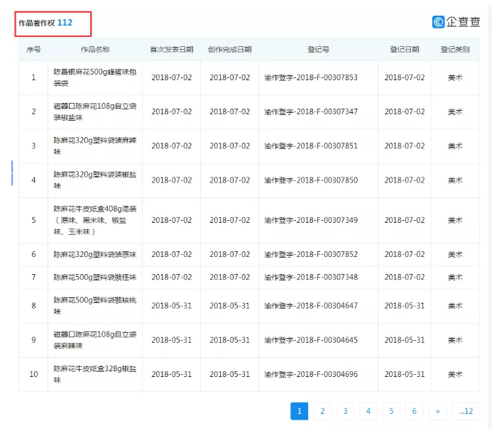The image size is (504, 438).
Task: Open work 陈昌银麻花500g蜂蜜味包装袋
Action: (95, 77)
